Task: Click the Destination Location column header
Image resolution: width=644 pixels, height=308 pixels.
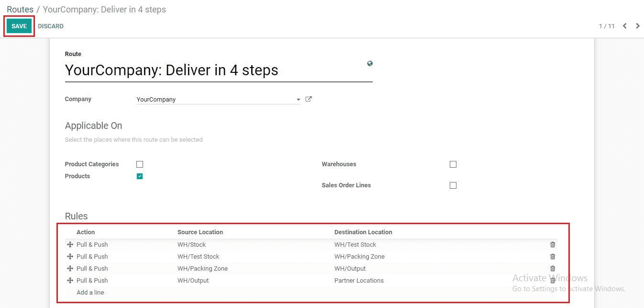Action: [x=363, y=232]
